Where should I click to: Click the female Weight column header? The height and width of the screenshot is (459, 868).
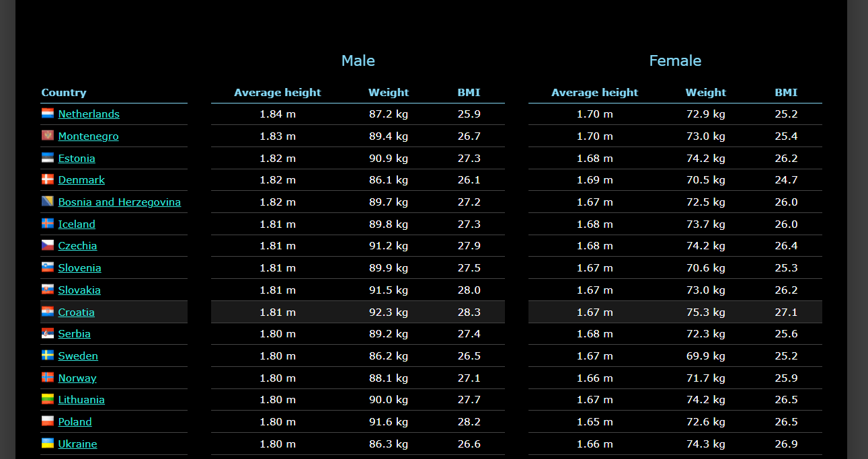coord(705,93)
